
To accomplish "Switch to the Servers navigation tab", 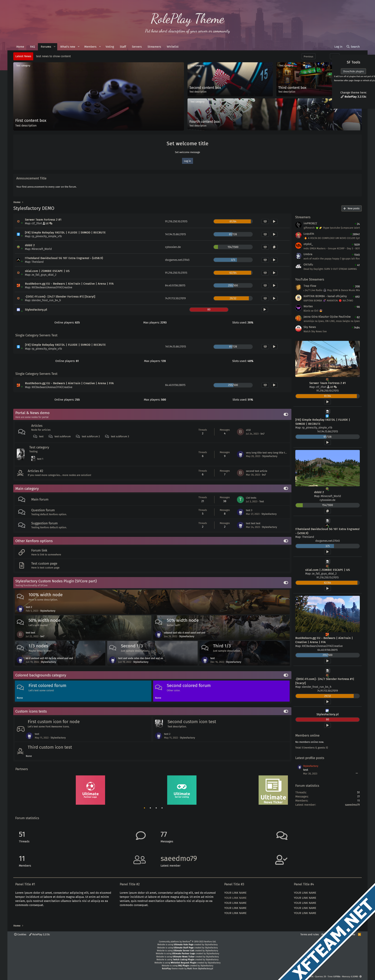I will click(137, 47).
